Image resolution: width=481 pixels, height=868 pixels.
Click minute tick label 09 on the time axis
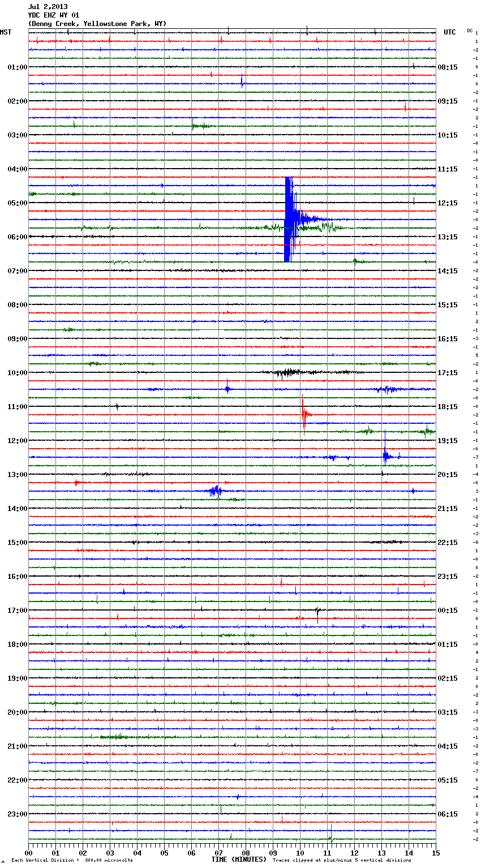273,853
